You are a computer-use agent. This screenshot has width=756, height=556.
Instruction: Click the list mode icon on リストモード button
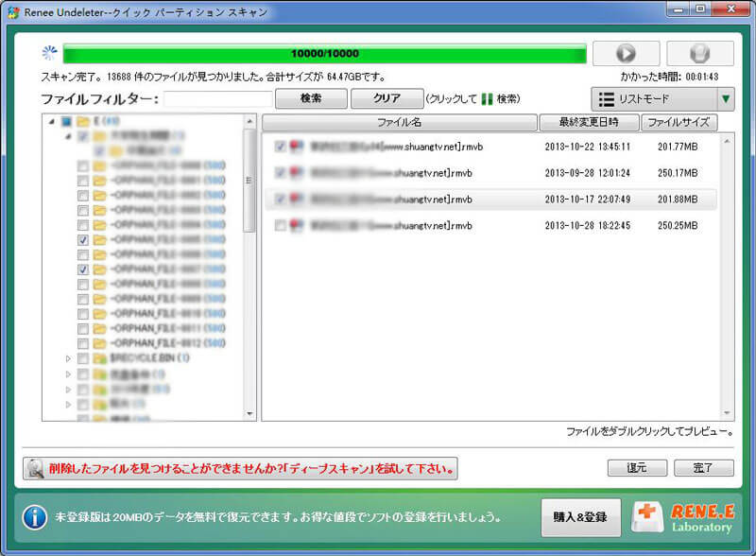point(606,97)
